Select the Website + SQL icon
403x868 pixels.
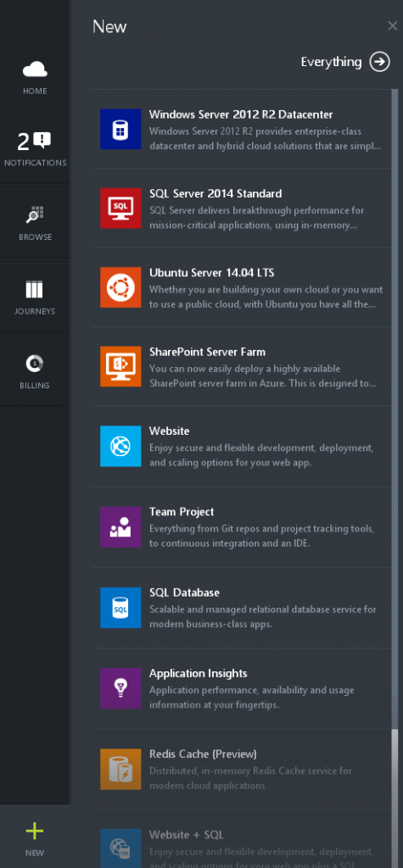[x=120, y=848]
